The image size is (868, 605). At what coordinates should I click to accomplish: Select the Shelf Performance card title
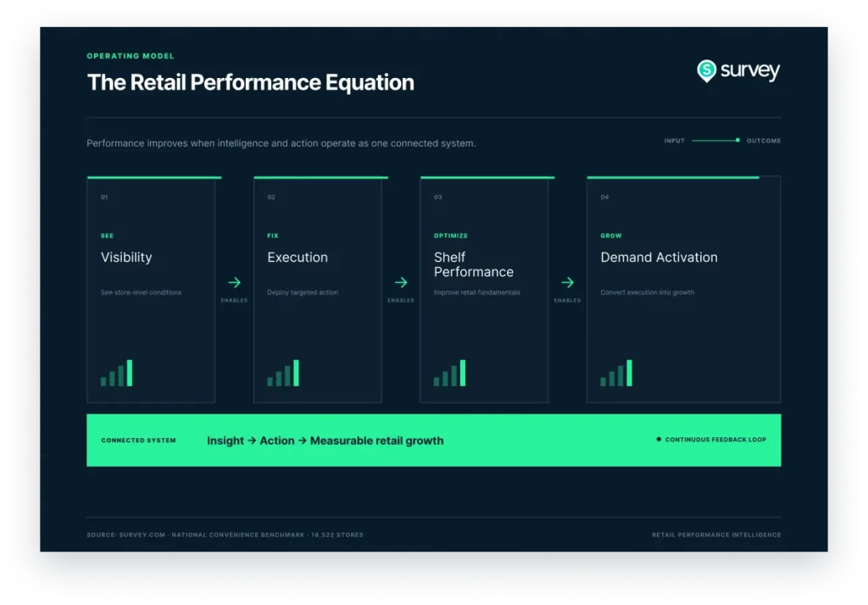tap(473, 264)
